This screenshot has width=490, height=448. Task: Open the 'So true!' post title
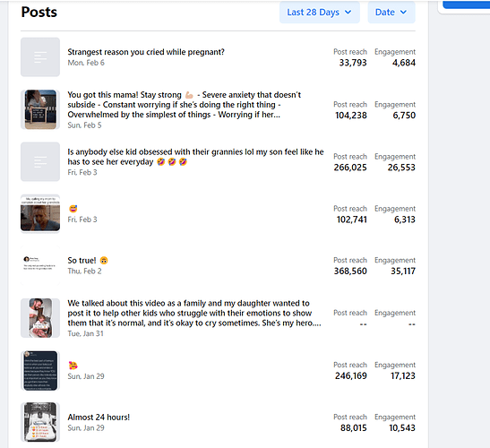point(82,261)
